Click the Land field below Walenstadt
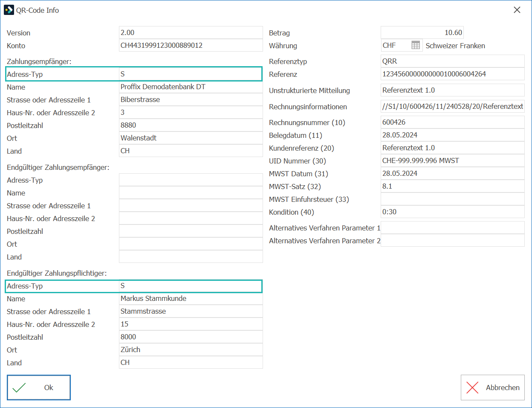Screen dimensions: 532x408 click(191, 151)
